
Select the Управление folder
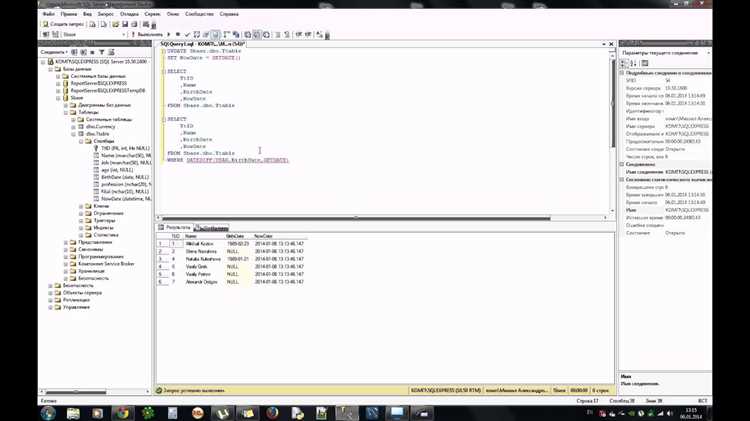click(x=76, y=307)
